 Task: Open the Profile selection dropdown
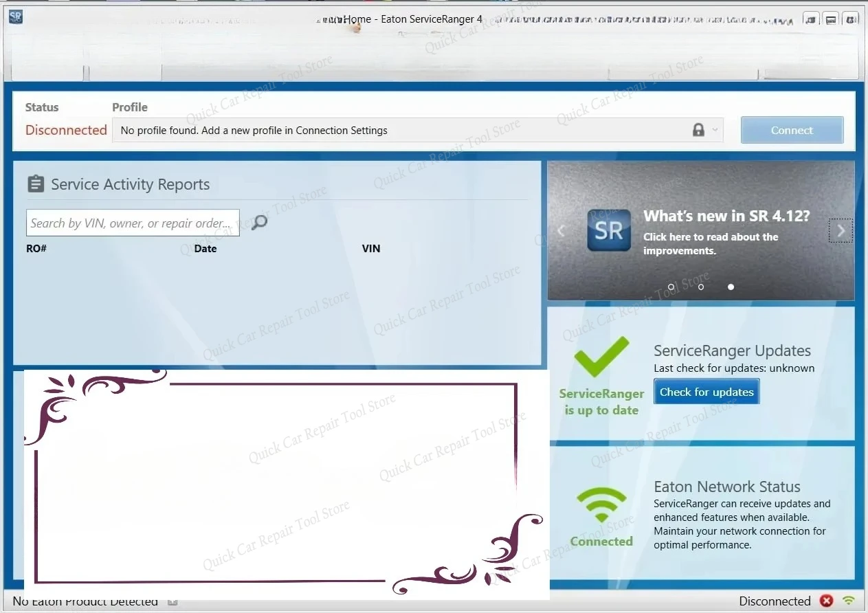click(x=715, y=129)
